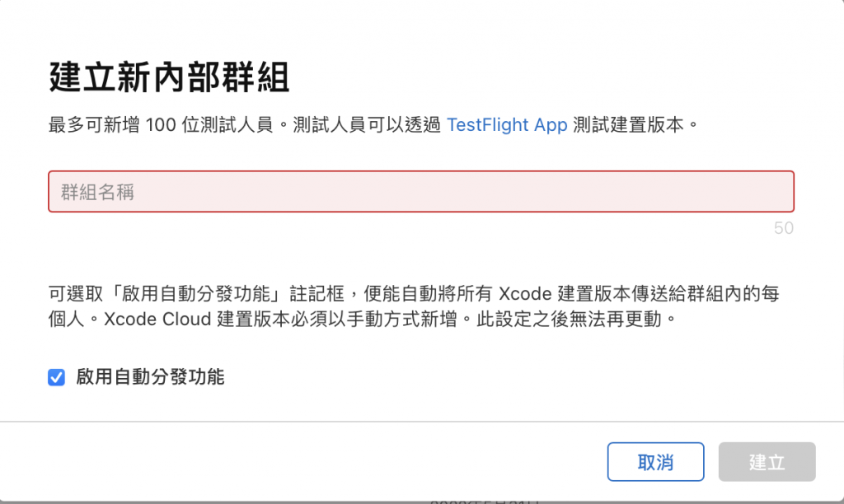The image size is (844, 504).
Task: Click the blue checkmark icon in the checkbox
Action: [57, 377]
